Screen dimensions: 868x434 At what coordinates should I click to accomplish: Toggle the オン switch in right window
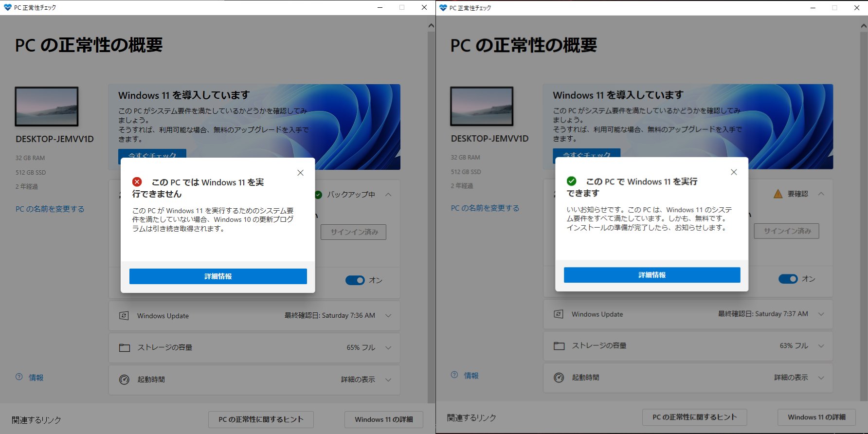(788, 279)
